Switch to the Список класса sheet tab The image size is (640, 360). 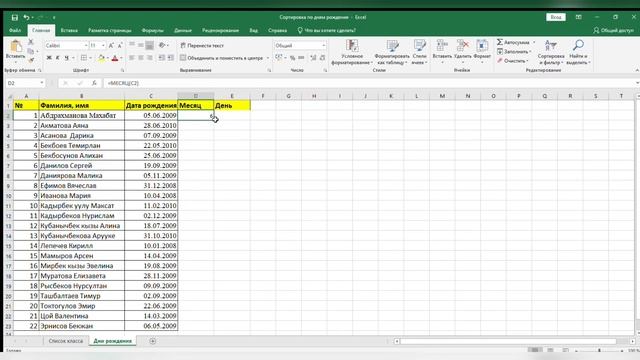(x=66, y=341)
